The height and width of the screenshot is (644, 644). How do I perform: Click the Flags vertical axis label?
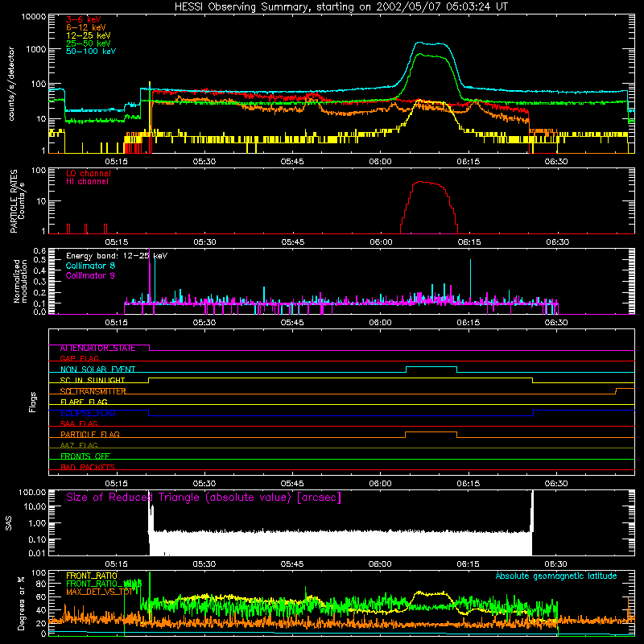[33, 402]
